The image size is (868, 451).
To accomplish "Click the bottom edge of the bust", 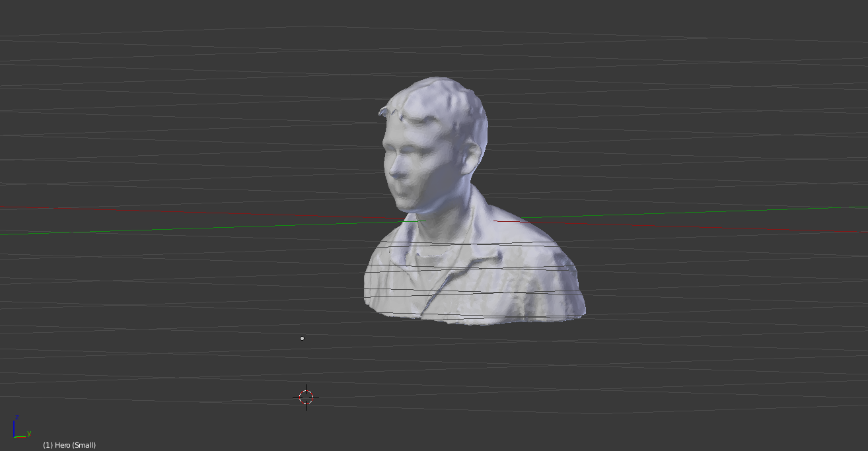I will (476, 321).
